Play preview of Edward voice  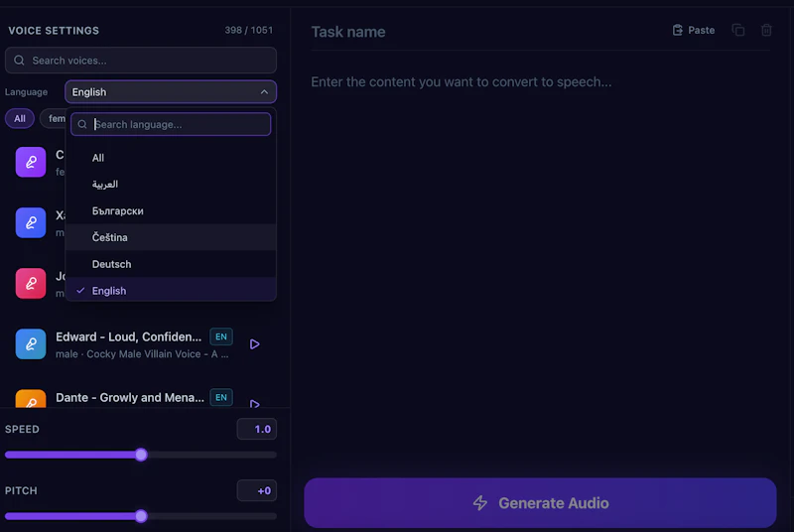tap(255, 344)
